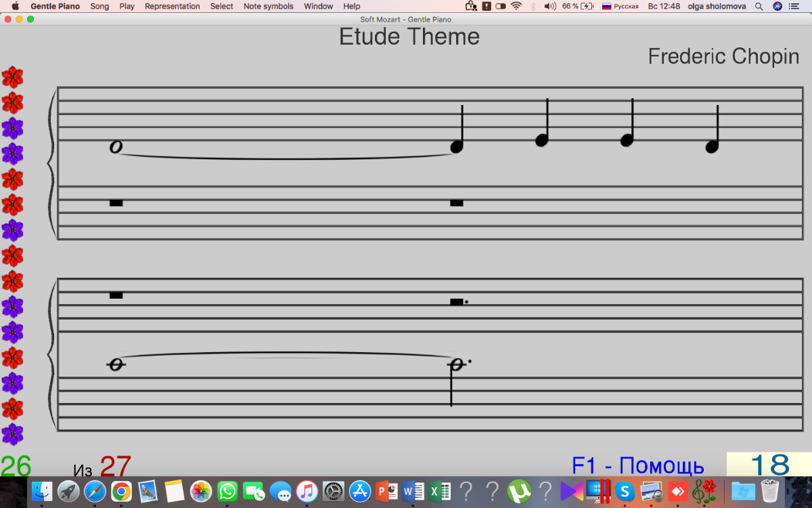The image size is (812, 508).
Task: Click the green 26 score number
Action: (x=16, y=466)
